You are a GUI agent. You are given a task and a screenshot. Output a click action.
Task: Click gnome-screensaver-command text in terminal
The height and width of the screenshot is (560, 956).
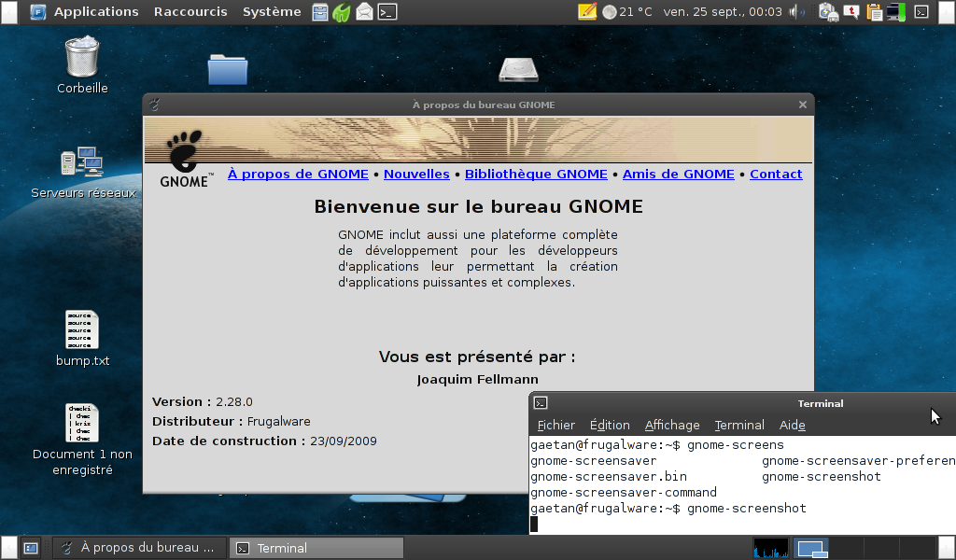pos(623,493)
